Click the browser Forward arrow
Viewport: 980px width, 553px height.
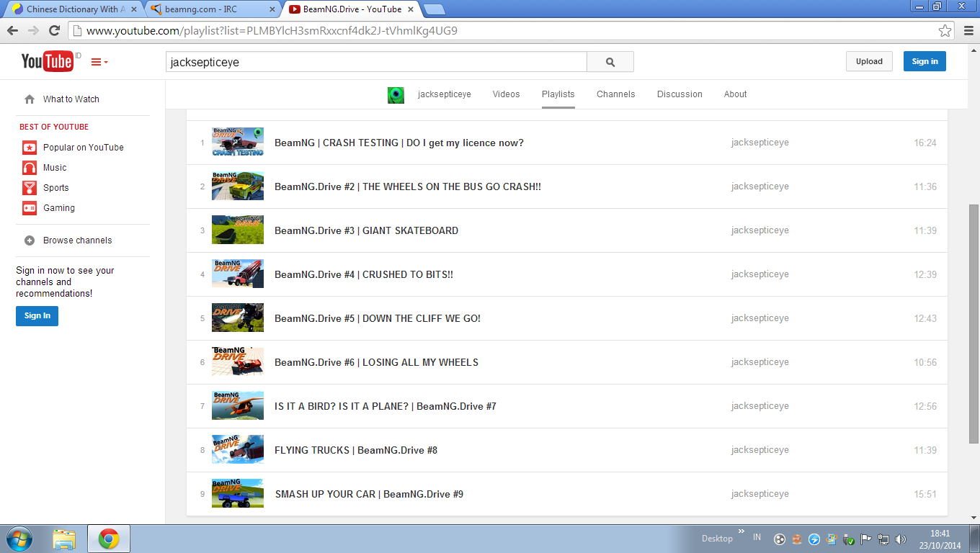(33, 30)
